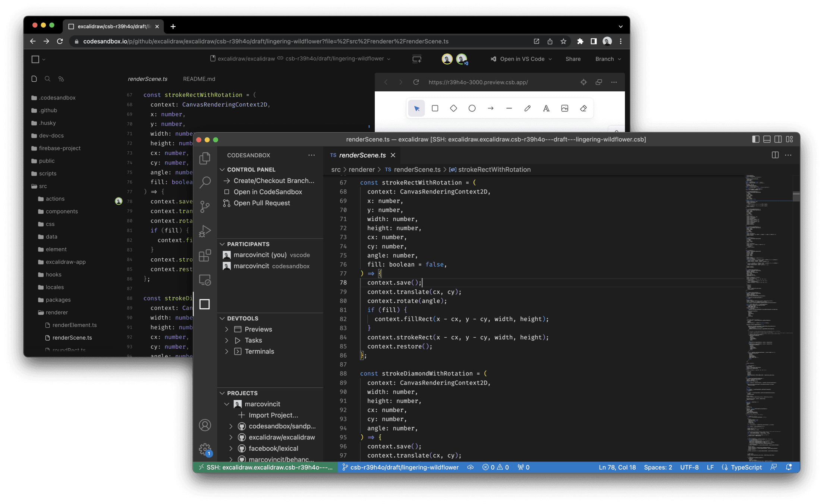Open Source Control in the activity bar
Image resolution: width=824 pixels, height=504 pixels.
tap(205, 207)
